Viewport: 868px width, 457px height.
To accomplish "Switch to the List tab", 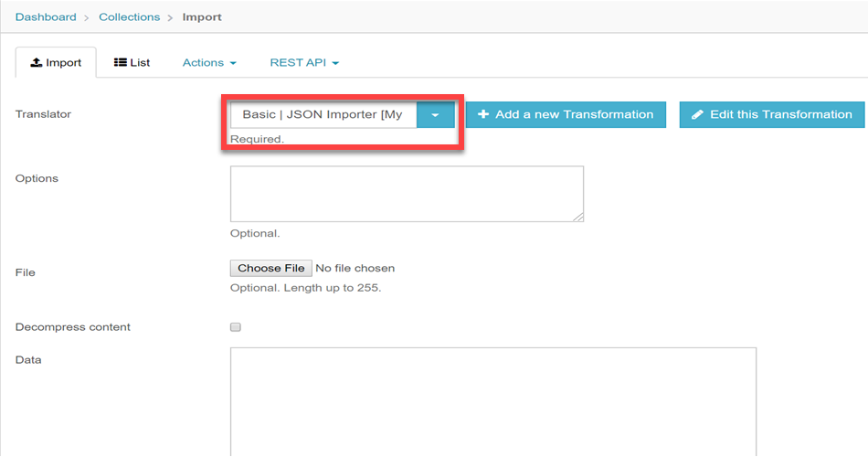I will pyautogui.click(x=132, y=62).
